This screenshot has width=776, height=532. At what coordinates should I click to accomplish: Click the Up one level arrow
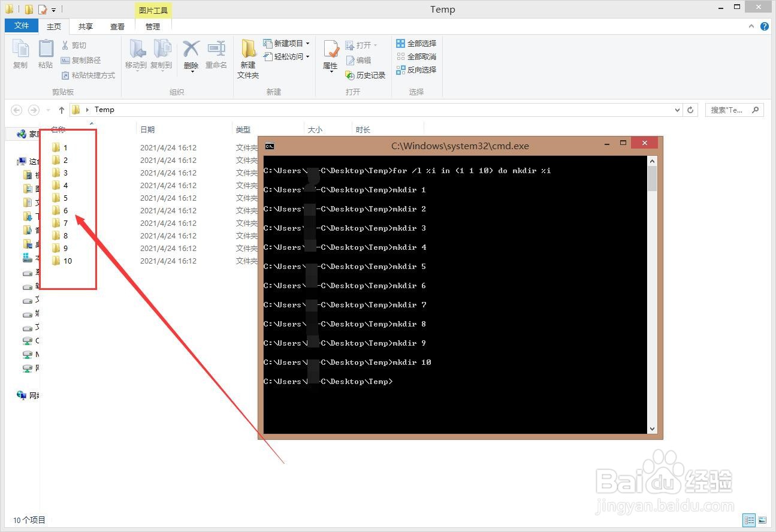coord(62,110)
